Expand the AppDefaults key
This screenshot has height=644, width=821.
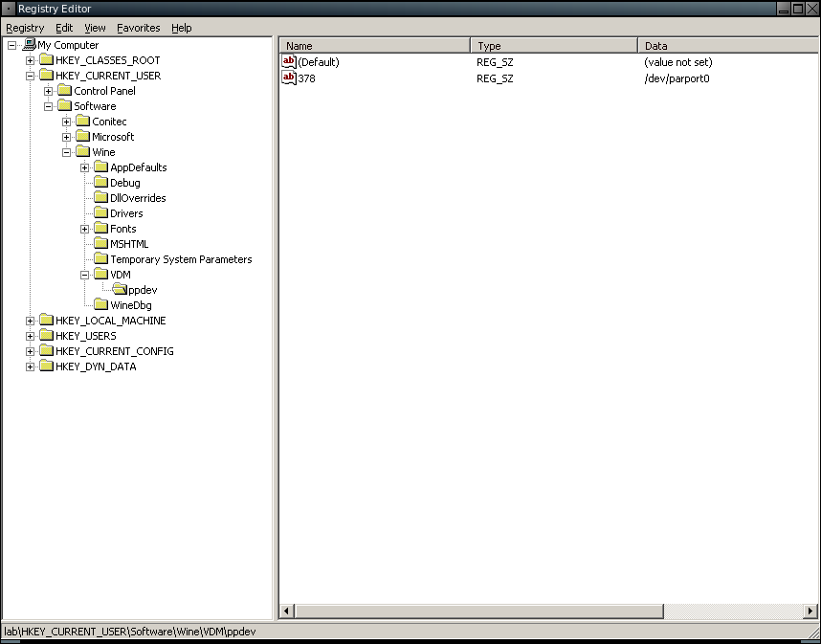85,167
